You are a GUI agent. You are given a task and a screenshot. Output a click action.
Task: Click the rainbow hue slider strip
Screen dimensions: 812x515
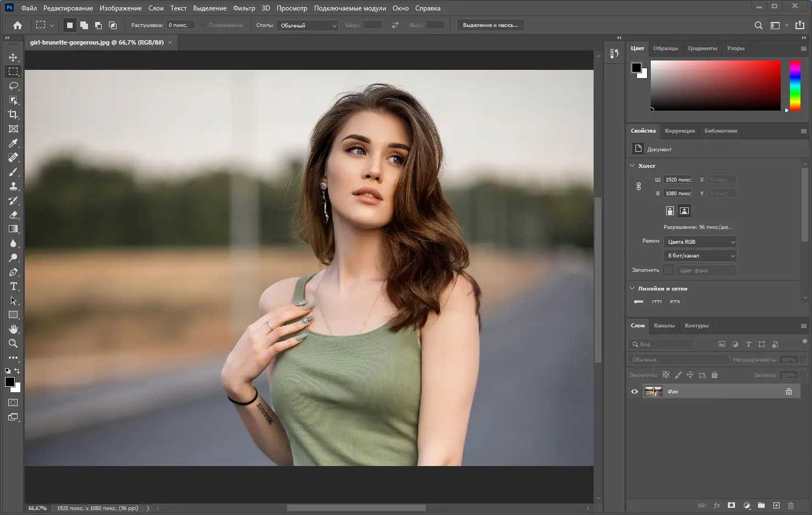pos(795,85)
